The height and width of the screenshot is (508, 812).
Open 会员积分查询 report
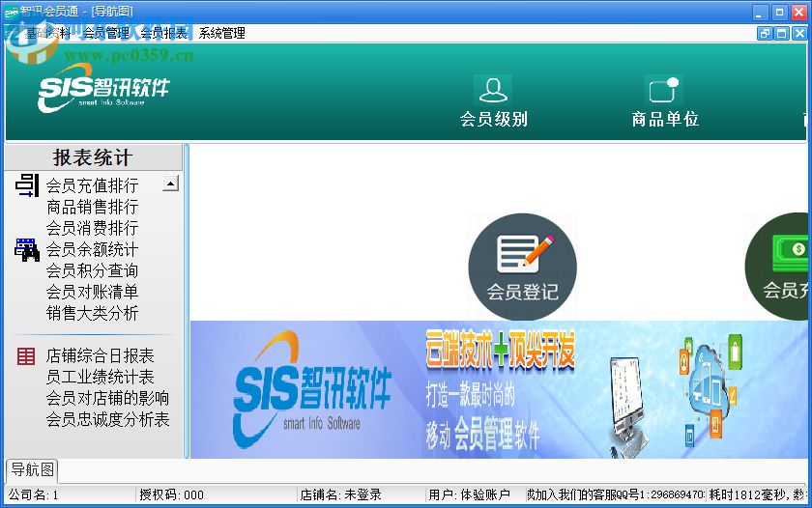(x=92, y=270)
